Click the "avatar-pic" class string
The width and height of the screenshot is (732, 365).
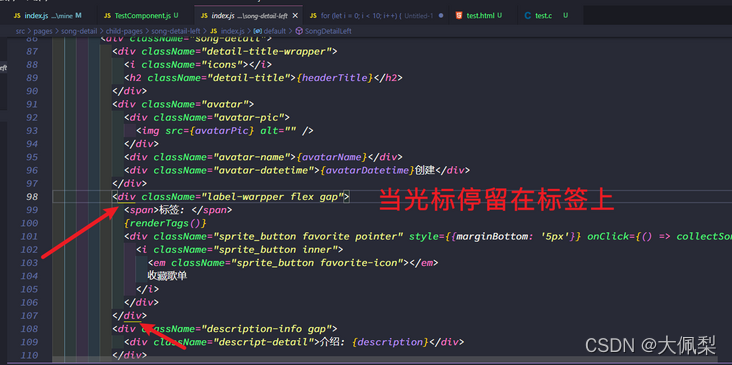click(248, 117)
